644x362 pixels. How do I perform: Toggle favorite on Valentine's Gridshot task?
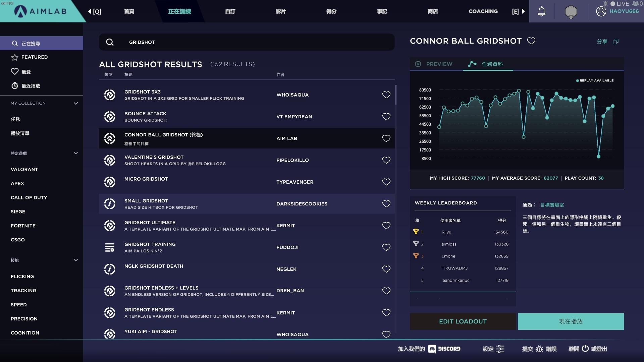tap(385, 160)
